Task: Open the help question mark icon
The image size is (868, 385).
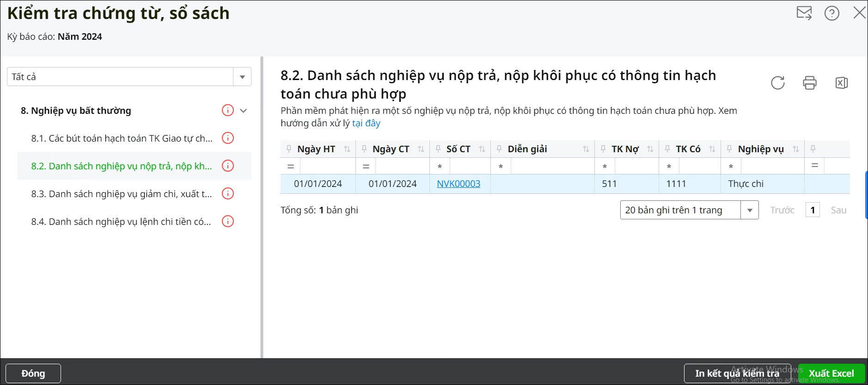Action: [832, 13]
